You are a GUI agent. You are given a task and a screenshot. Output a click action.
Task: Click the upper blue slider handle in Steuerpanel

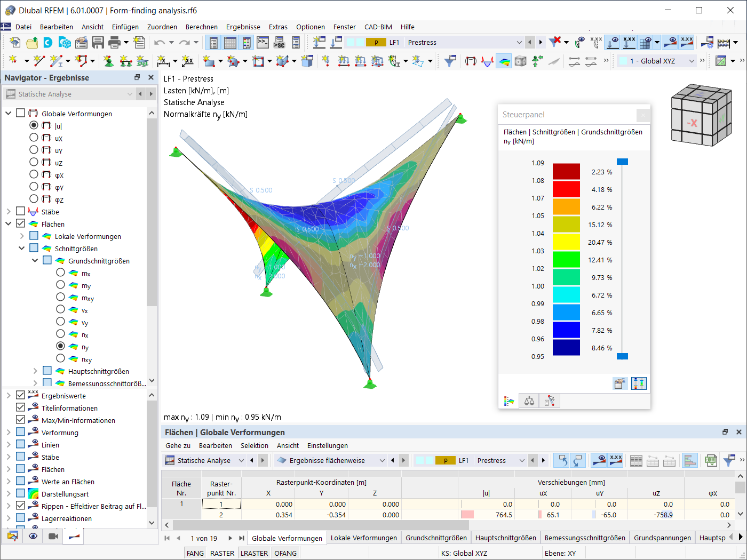click(622, 162)
